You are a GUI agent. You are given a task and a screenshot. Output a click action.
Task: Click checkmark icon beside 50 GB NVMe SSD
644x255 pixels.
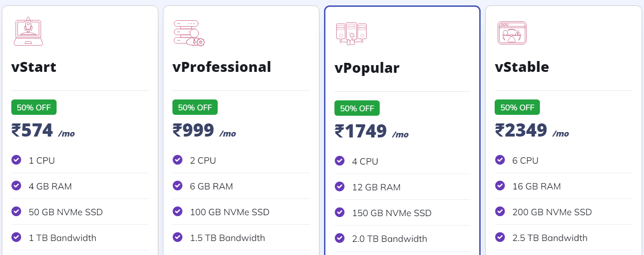coord(16,211)
